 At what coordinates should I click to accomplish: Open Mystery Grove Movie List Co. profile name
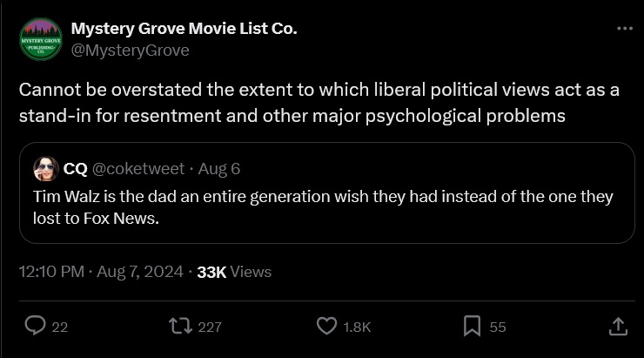tap(184, 29)
